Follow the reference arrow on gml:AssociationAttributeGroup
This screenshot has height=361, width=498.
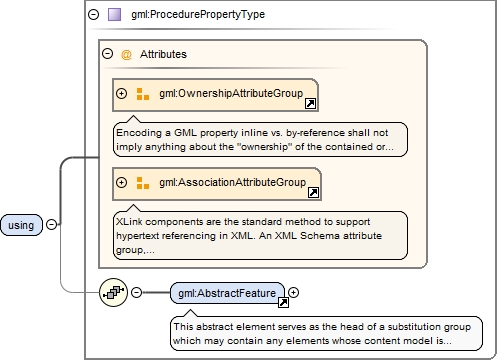coord(313,192)
